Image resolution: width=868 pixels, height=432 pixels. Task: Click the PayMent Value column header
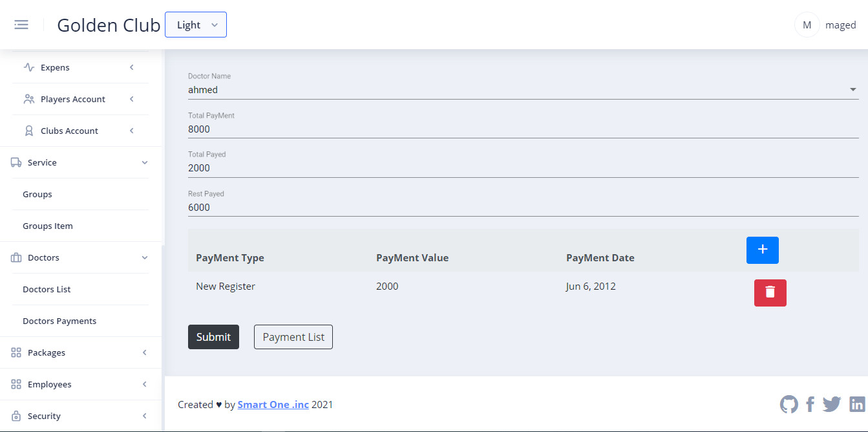coord(412,257)
